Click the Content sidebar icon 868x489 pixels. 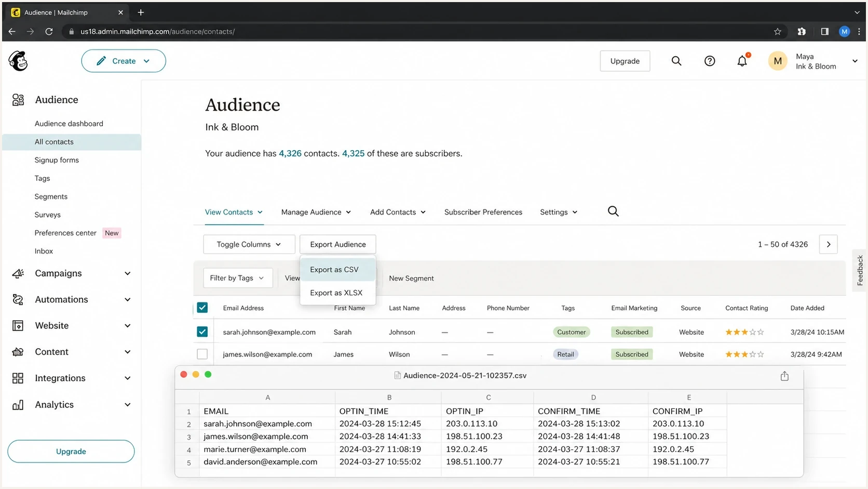click(x=18, y=352)
